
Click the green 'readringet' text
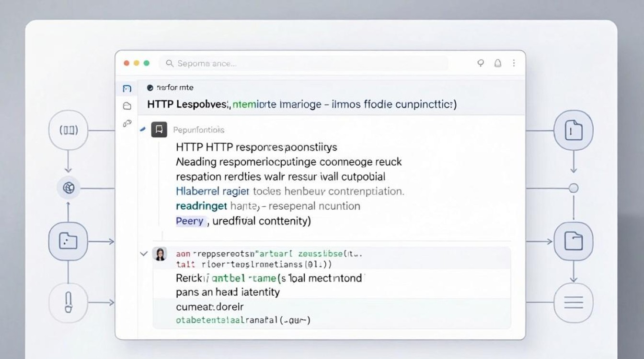[201, 206]
